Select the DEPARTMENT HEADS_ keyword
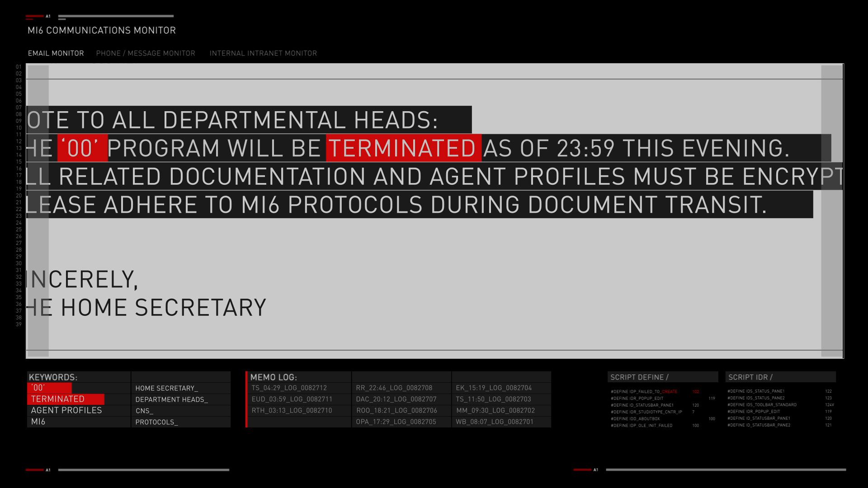 tap(171, 399)
